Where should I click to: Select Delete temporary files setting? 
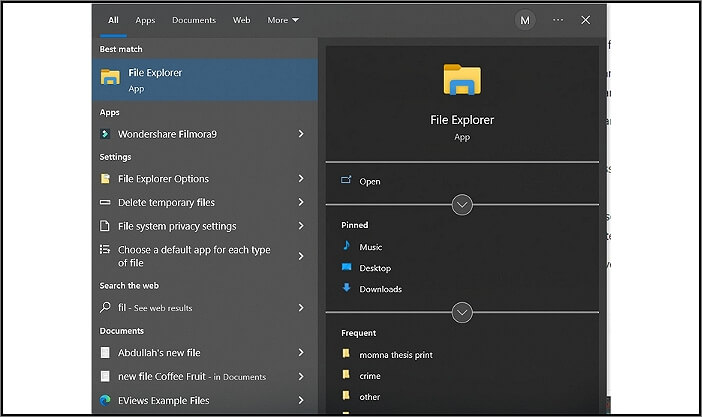tap(166, 202)
